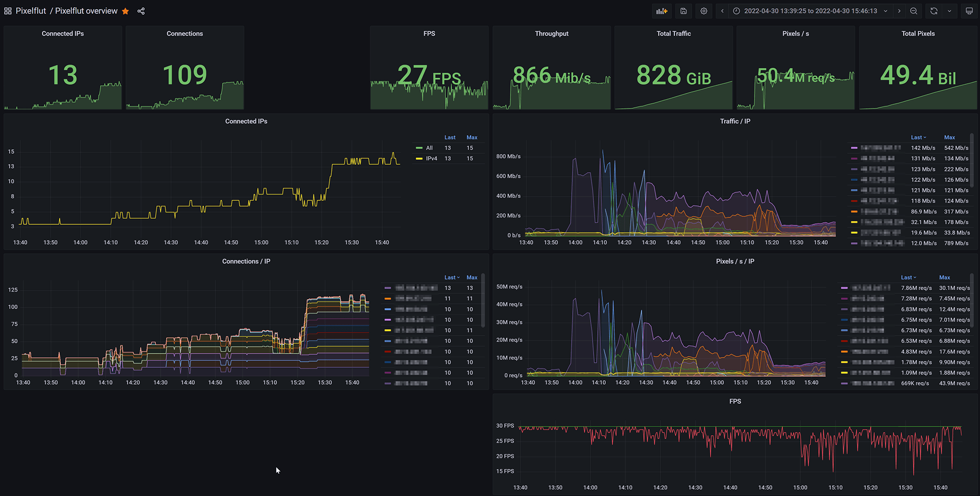Refresh the dashboard
The width and height of the screenshot is (980, 496).
tap(934, 11)
